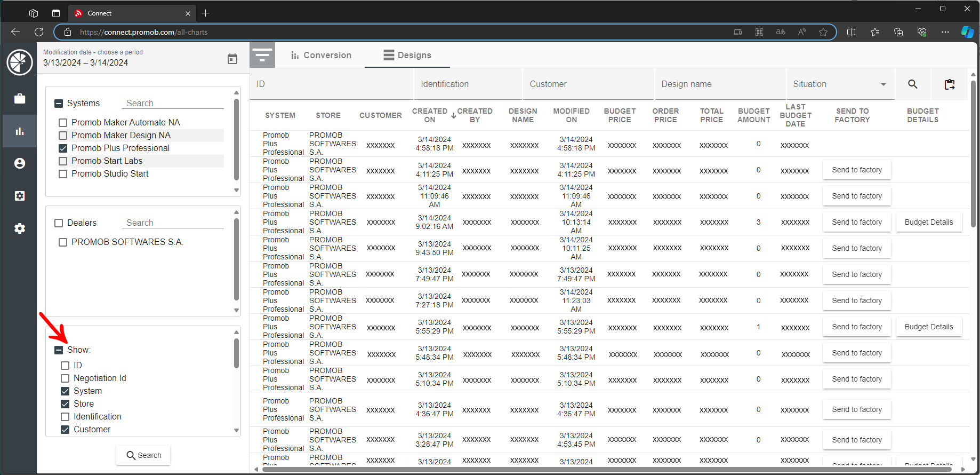Open the tab actions menu icon
This screenshot has width=980, height=475.
coord(56,13)
